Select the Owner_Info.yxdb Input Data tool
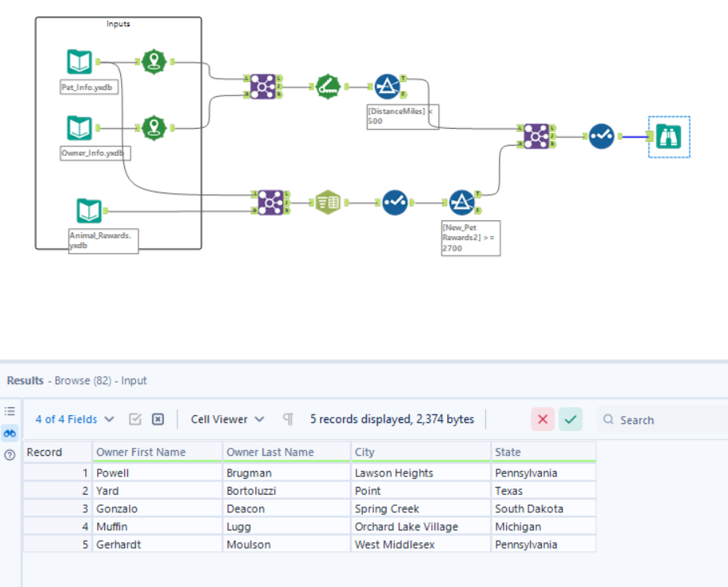728x587 pixels. coord(80,127)
